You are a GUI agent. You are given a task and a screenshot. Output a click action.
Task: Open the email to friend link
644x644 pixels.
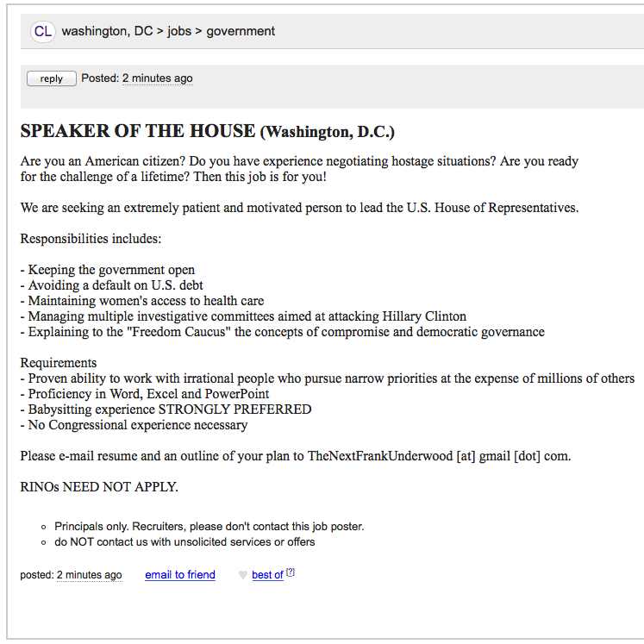tap(180, 574)
